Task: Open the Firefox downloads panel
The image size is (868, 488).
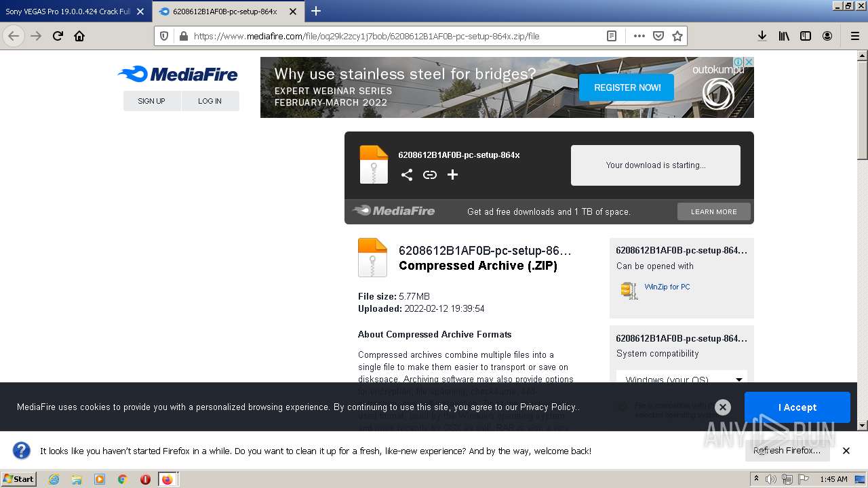Action: point(762,36)
